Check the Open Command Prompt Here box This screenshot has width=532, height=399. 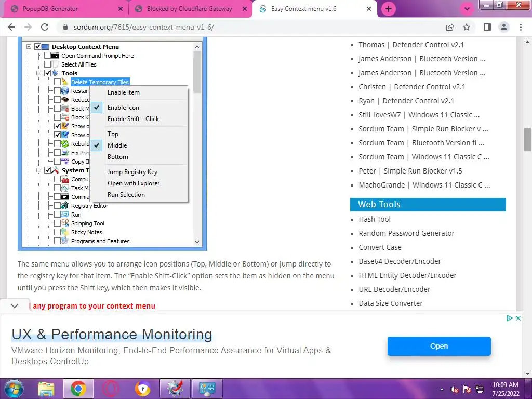pos(47,55)
